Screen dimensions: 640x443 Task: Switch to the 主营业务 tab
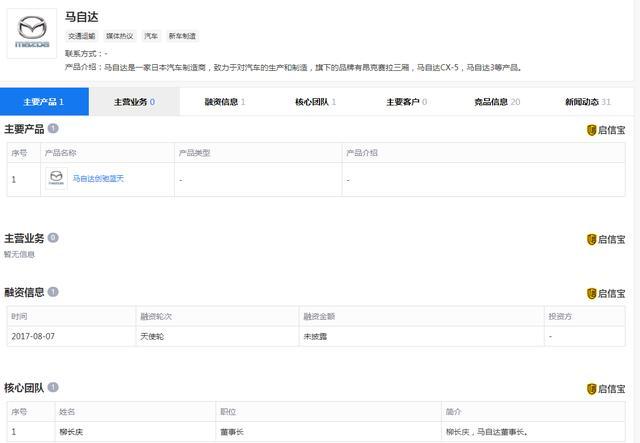tap(134, 102)
